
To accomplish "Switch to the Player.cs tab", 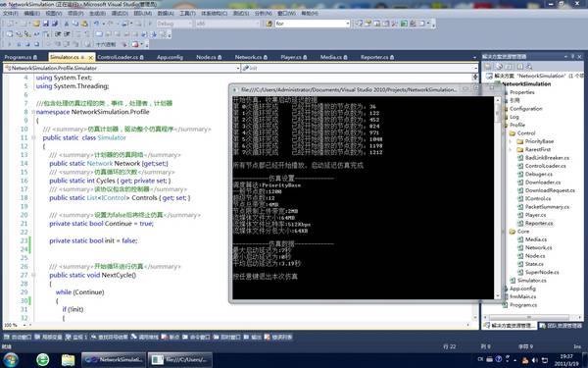I will click(294, 57).
